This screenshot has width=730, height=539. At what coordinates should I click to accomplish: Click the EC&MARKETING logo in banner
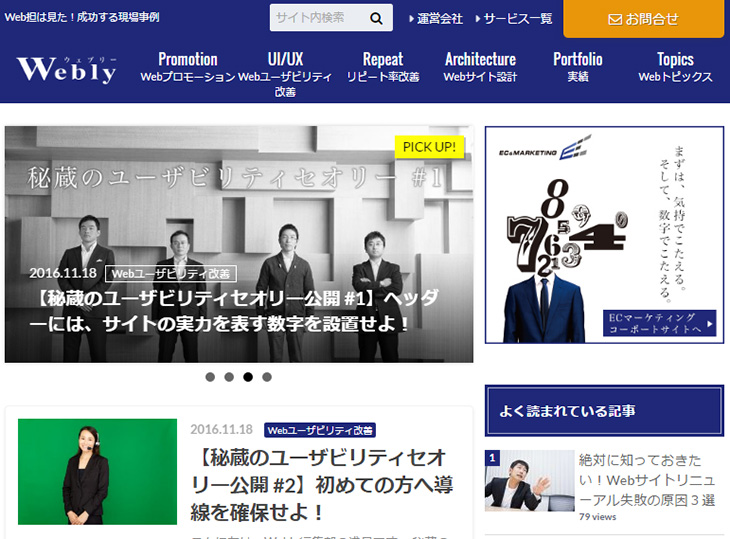pyautogui.click(x=545, y=148)
